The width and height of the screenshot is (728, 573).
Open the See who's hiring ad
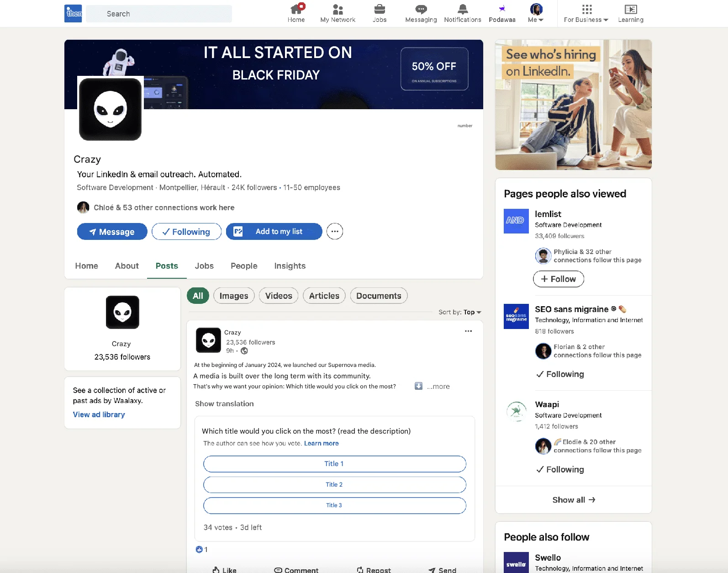(x=573, y=105)
